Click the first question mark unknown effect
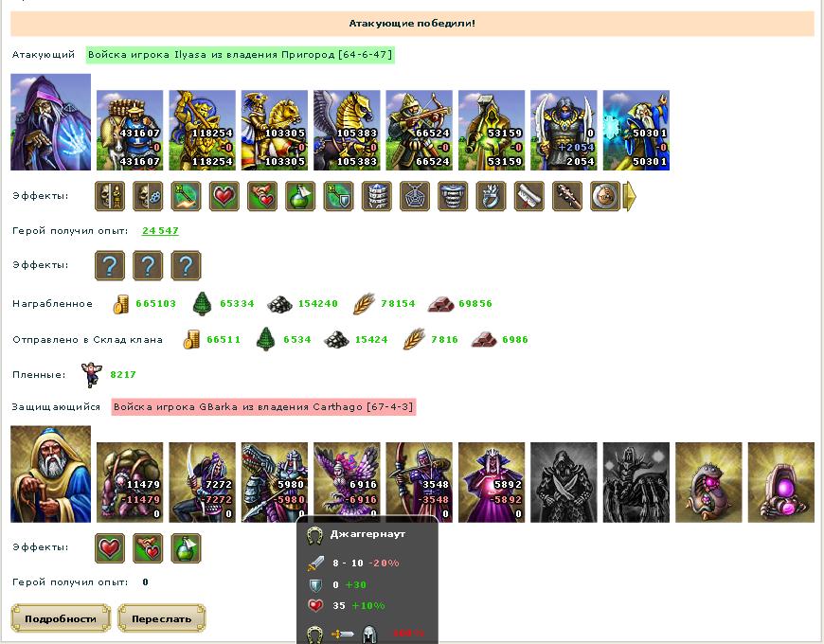 (110, 266)
